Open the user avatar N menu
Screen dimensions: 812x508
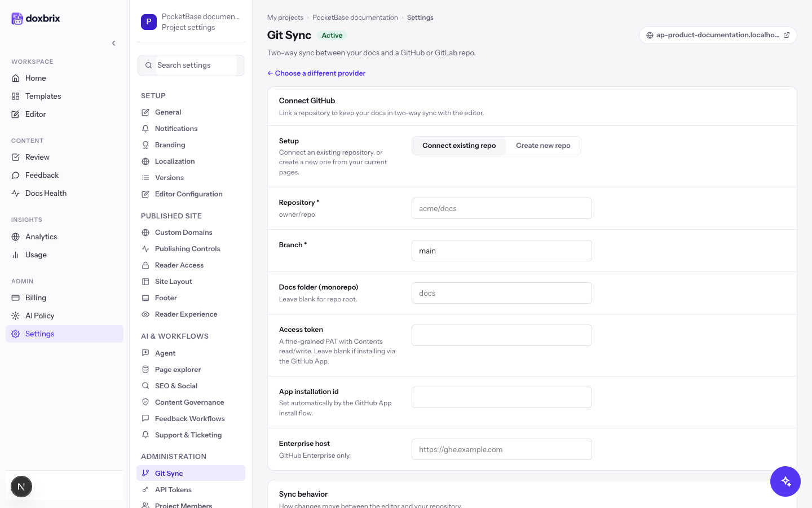pos(21,487)
